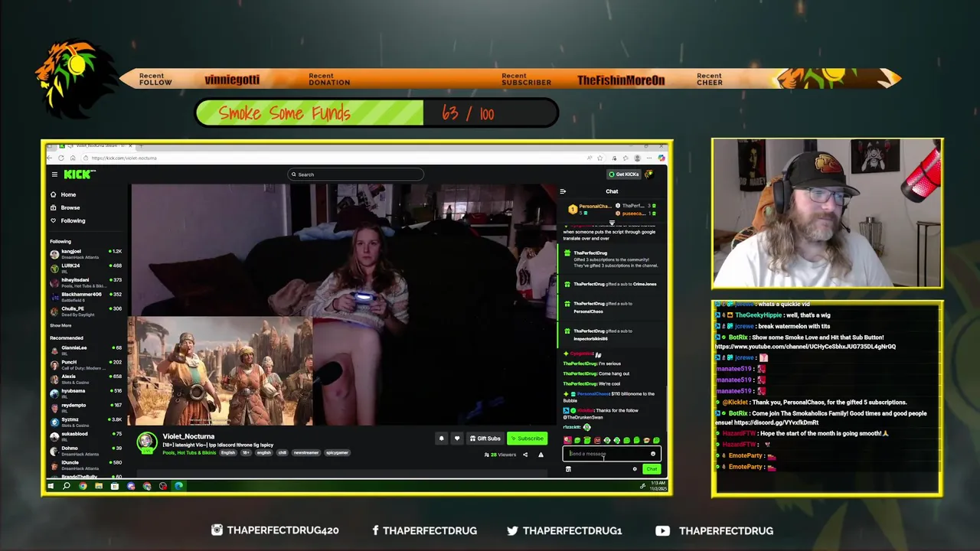980x551 pixels.
Task: Open Browse in Kick sidebar
Action: (65, 207)
